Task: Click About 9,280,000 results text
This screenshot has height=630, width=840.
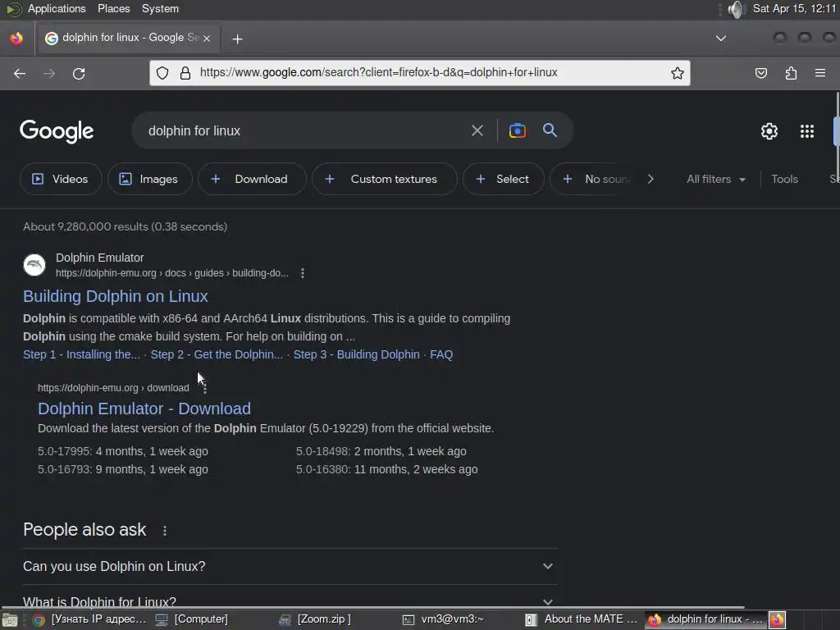Action: 125,226
